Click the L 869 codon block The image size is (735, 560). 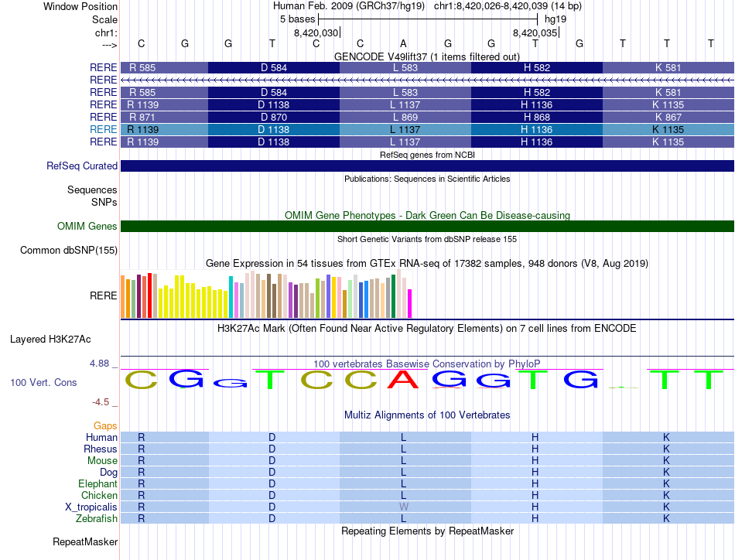(x=405, y=117)
